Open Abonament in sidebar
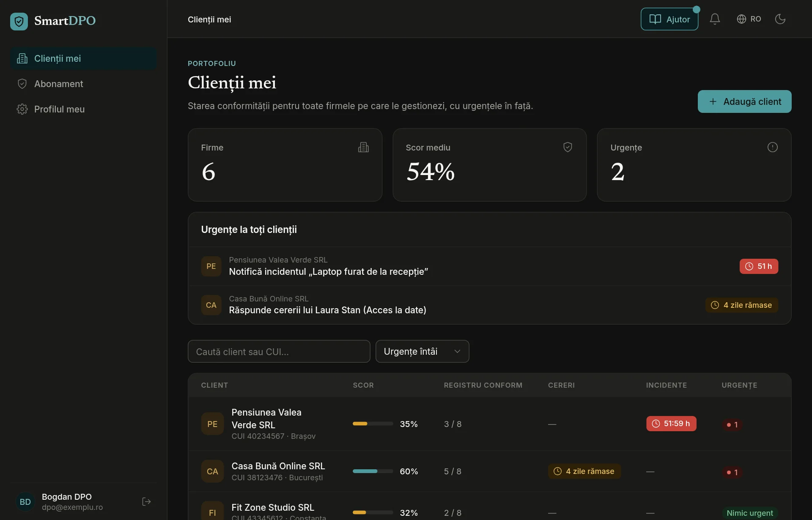Screen dimensions: 812x520 coord(84,84)
